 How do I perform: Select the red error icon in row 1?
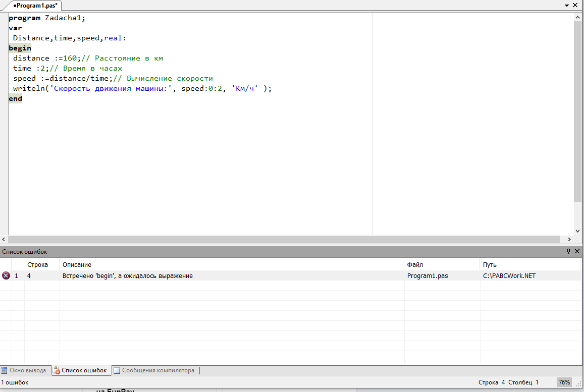click(6, 275)
